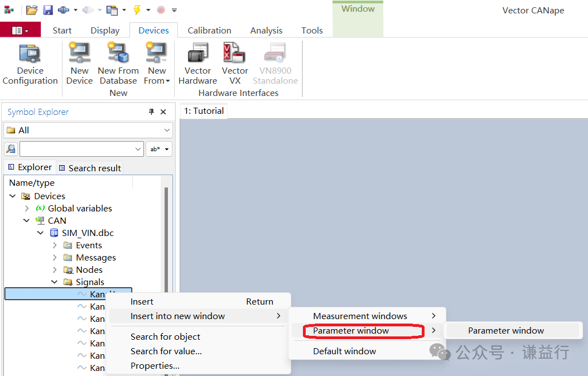
Task: Click the CANape application logo icon
Action: point(8,10)
